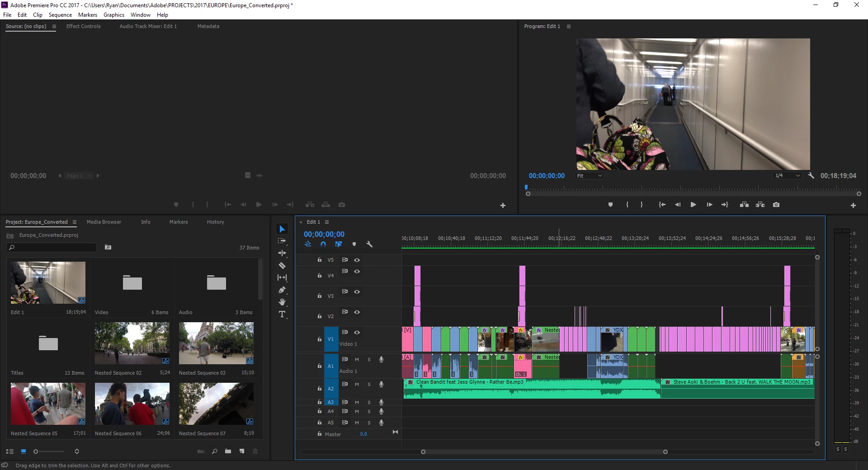The image size is (868, 470).
Task: Open the playback resolution 1/4 dropdown
Action: [788, 176]
